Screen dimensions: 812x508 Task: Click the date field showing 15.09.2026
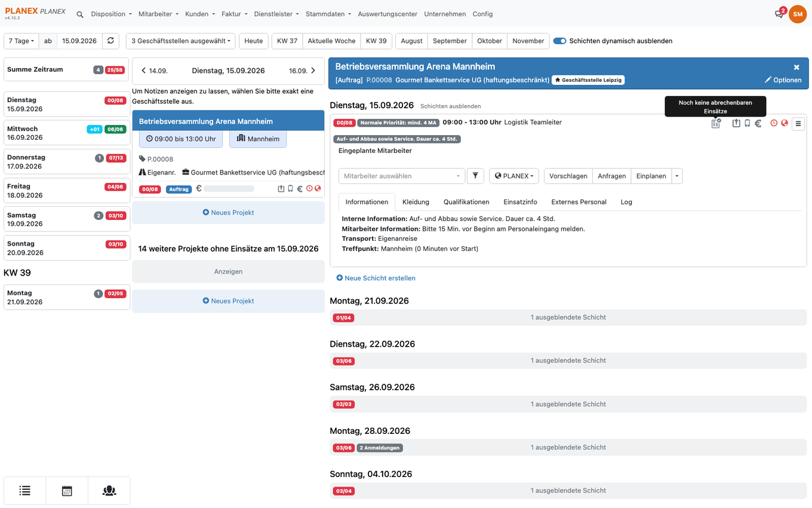pos(79,41)
